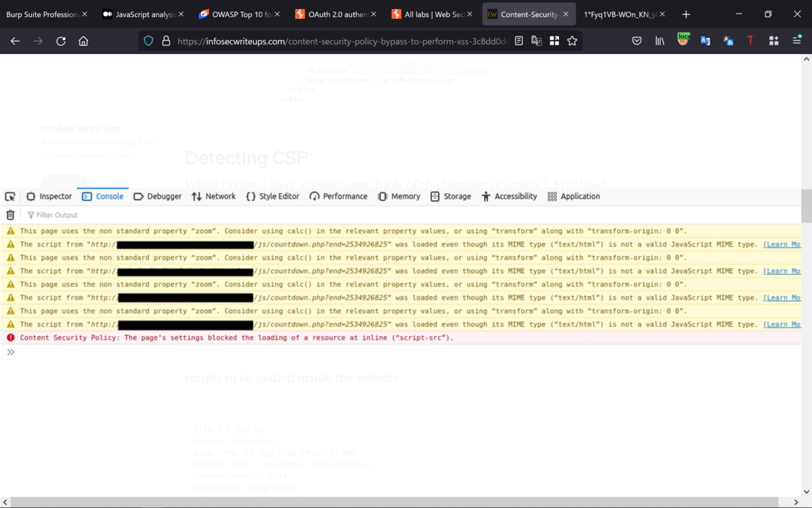Open the Network panel
812x508 pixels.
(x=214, y=196)
